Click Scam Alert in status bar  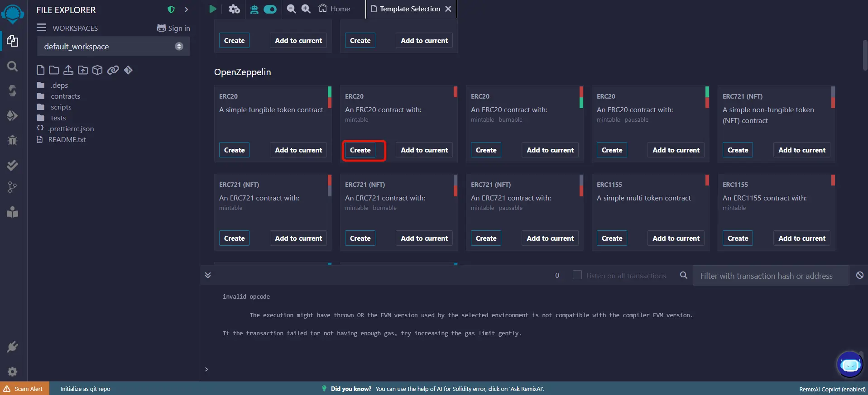pyautogui.click(x=24, y=389)
